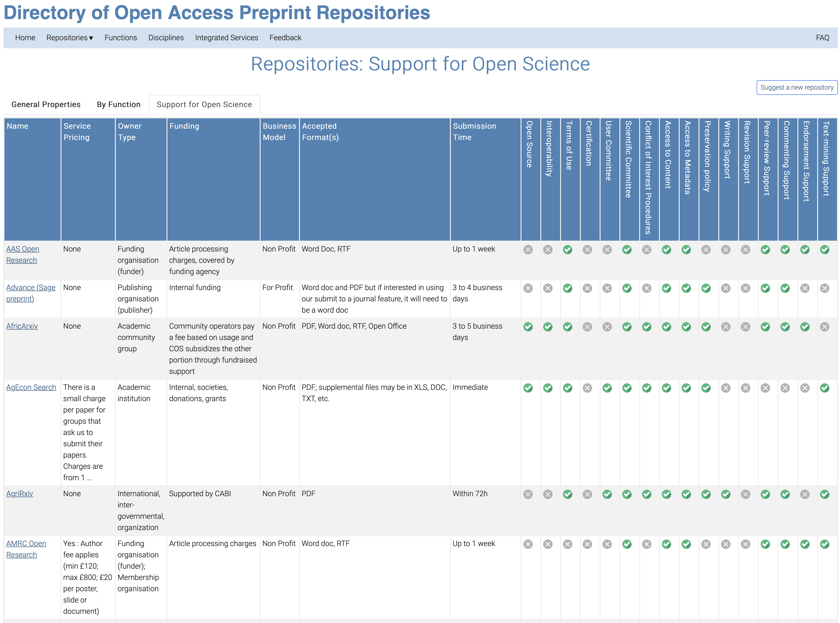Select Support for Open Science tab
Screen dimensions: 840x623
[204, 104]
